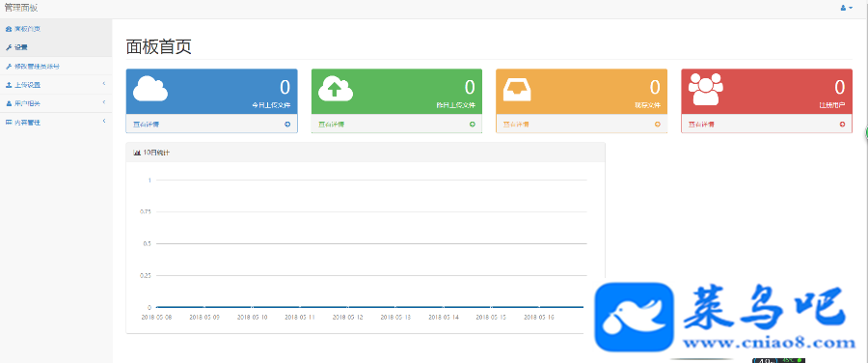Click the arrow circle icon in blue card footer
Viewport: 868px width, 363px height.
[x=287, y=125]
